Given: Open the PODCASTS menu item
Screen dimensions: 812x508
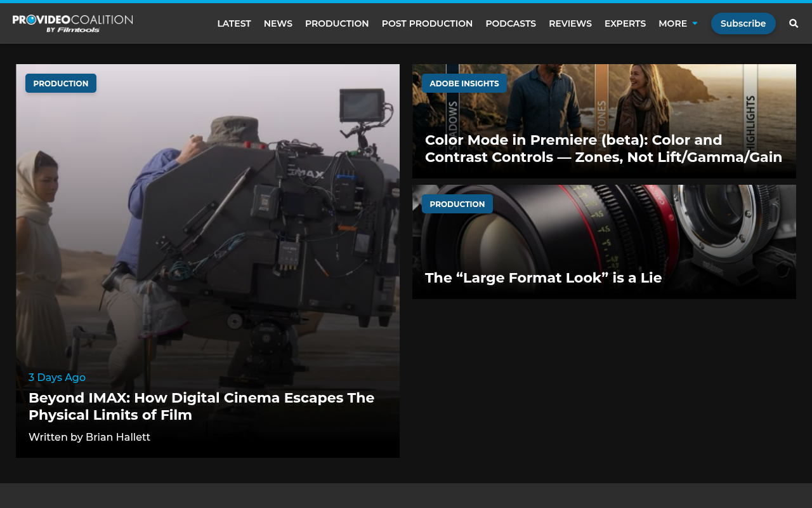Looking at the screenshot, I should coord(511,23).
